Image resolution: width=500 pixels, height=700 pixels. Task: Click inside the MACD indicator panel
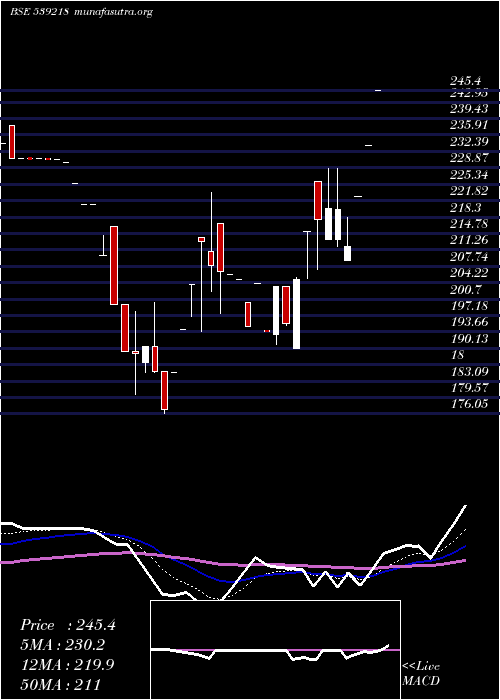tap(275, 650)
